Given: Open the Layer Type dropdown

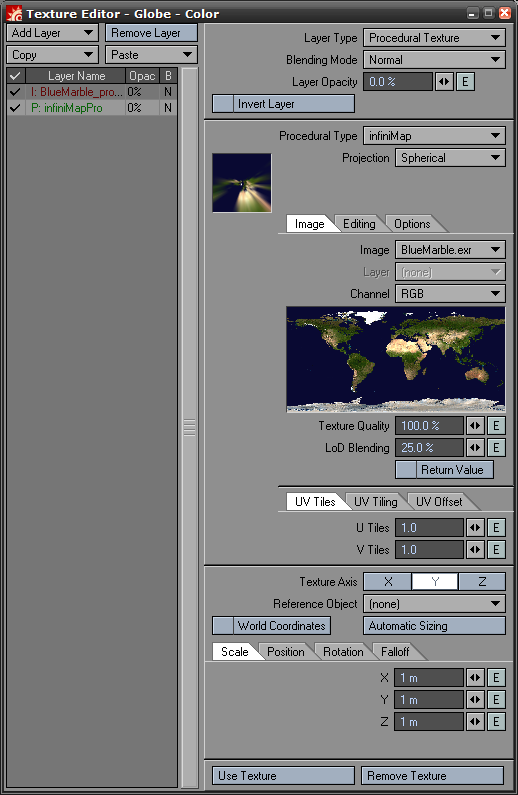Looking at the screenshot, I should (434, 38).
